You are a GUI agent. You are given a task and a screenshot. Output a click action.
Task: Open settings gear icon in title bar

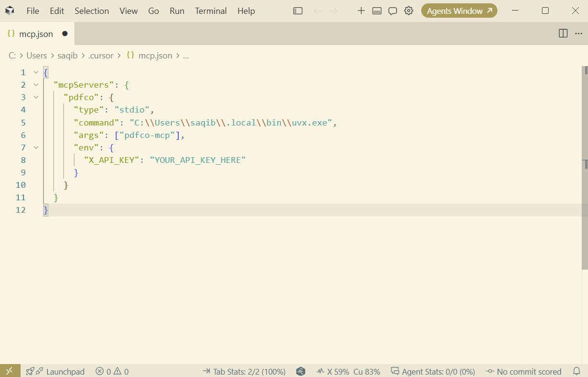coord(409,11)
